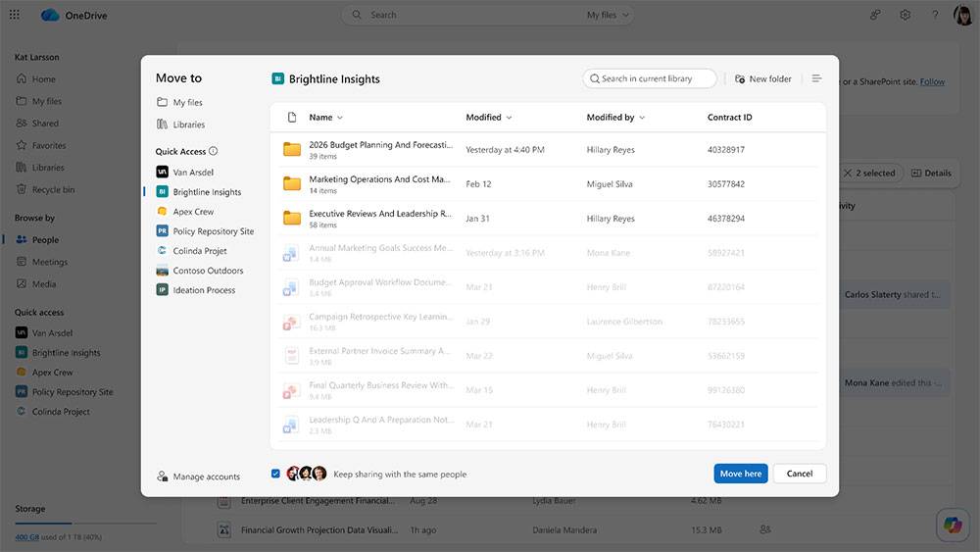Click the Policy Repository Site icon in the dialog
The width and height of the screenshot is (980, 552).
pos(162,230)
